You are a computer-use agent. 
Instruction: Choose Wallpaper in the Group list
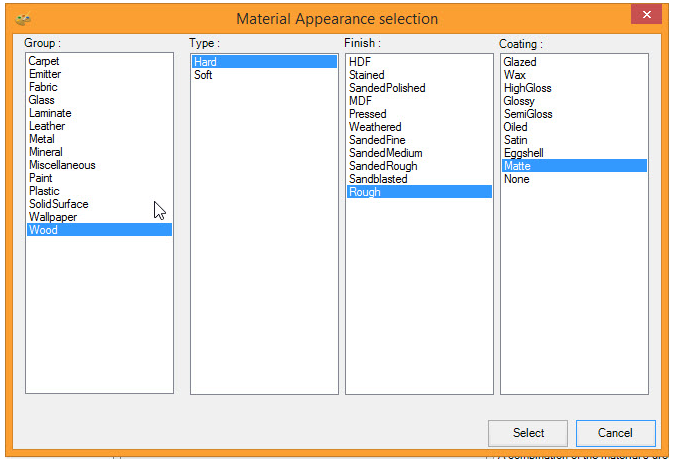tap(52, 217)
